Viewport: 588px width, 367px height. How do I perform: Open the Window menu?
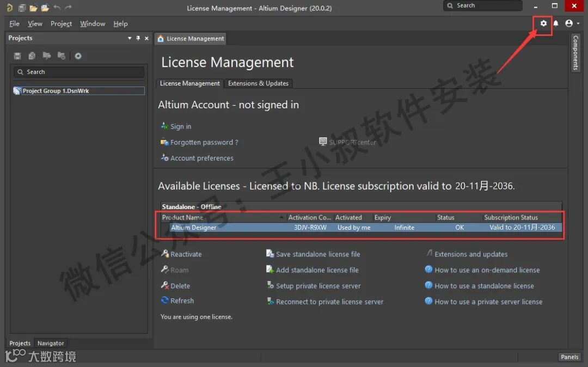93,23
